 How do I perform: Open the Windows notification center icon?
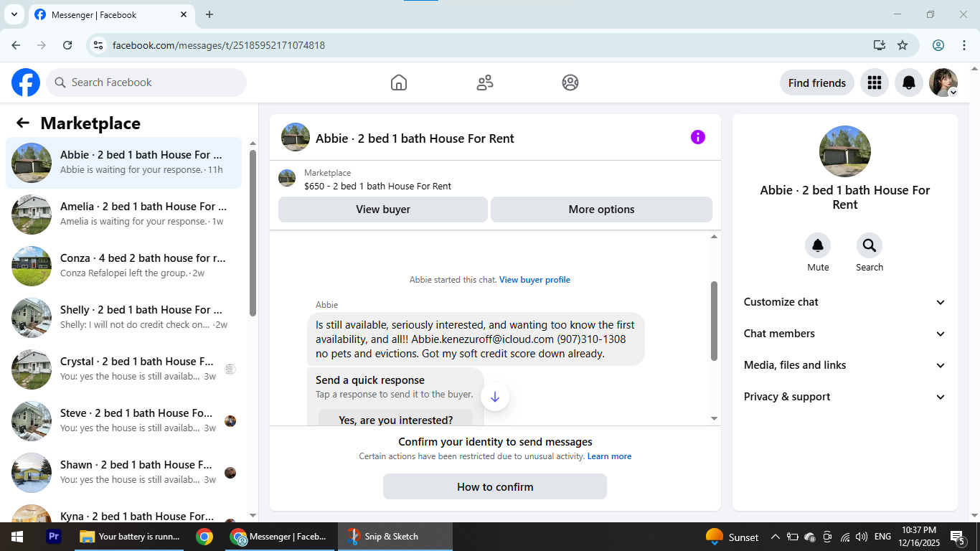958,537
